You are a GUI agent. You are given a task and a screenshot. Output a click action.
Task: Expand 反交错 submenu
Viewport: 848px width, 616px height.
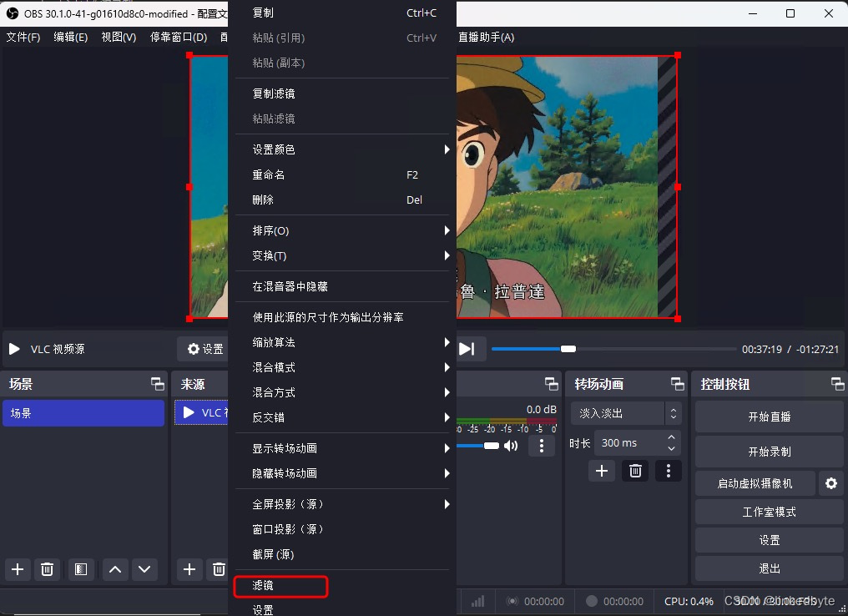342,417
